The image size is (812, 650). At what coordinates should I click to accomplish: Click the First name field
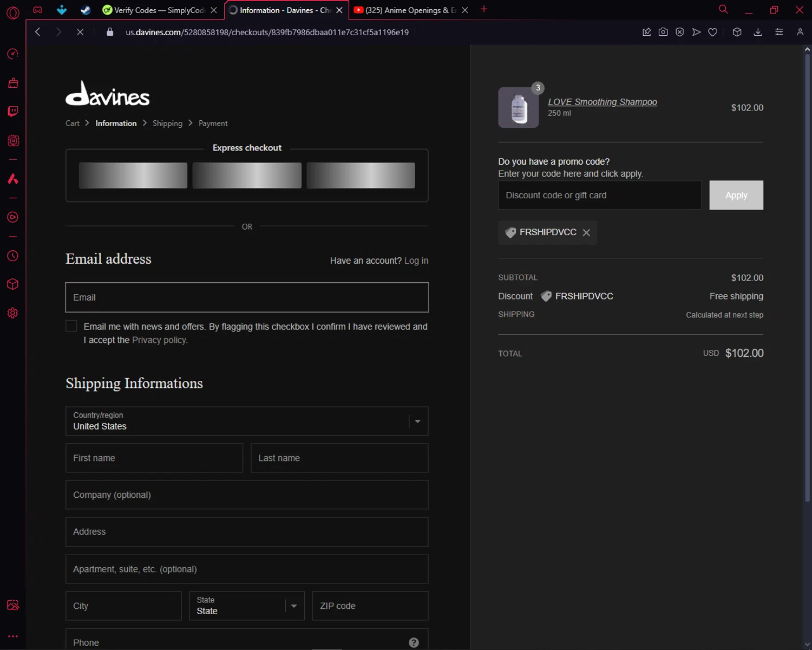[x=154, y=458]
